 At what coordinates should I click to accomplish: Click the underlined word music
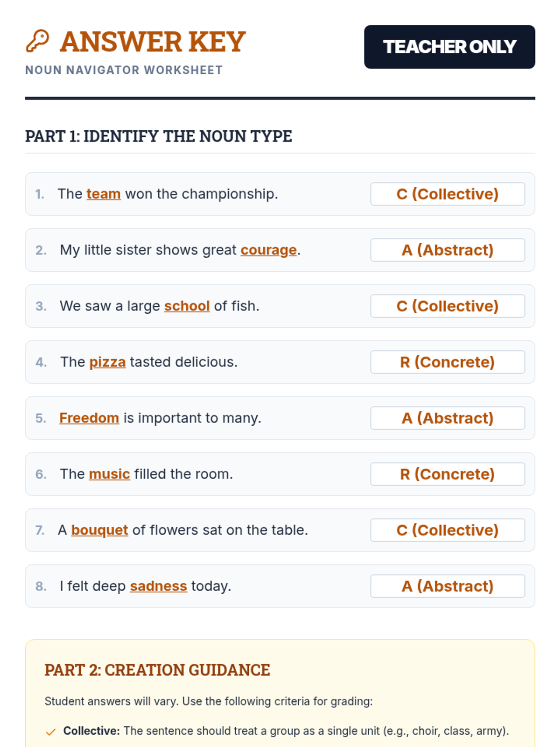pos(109,474)
